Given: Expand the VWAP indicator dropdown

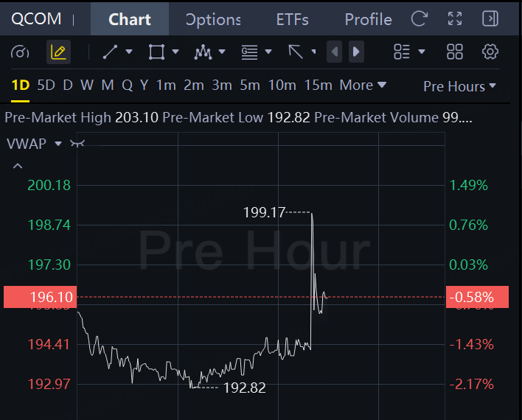Looking at the screenshot, I should (x=58, y=144).
